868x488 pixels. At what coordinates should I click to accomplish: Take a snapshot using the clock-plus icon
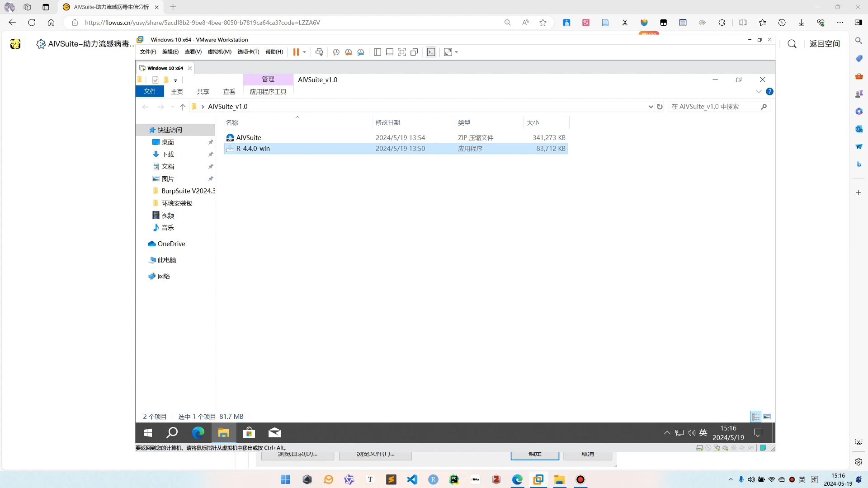point(336,52)
